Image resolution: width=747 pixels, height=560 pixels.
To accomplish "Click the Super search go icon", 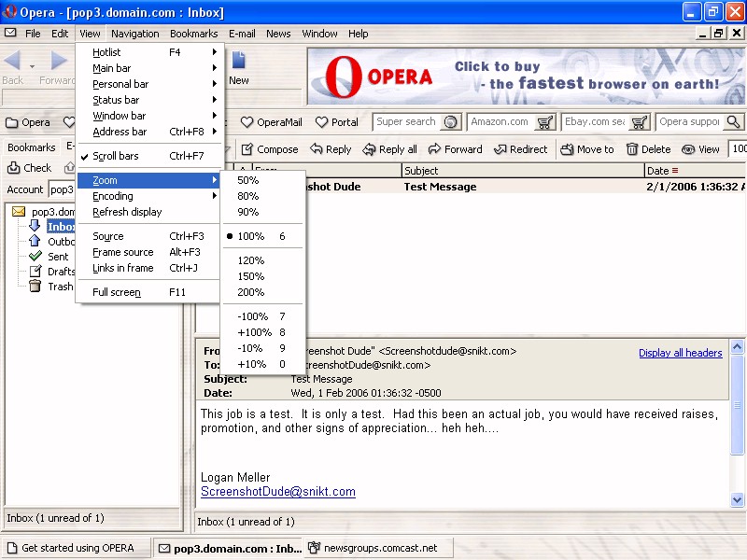I will coord(450,122).
